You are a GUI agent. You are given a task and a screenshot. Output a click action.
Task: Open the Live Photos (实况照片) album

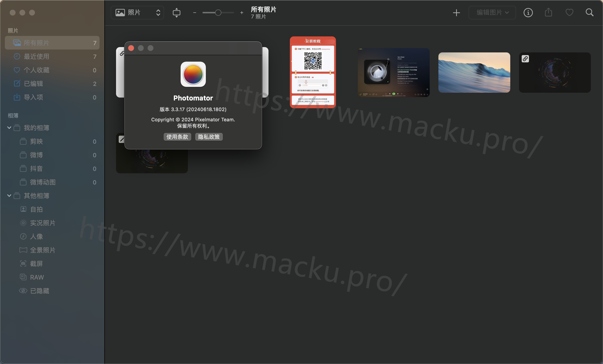point(52,223)
